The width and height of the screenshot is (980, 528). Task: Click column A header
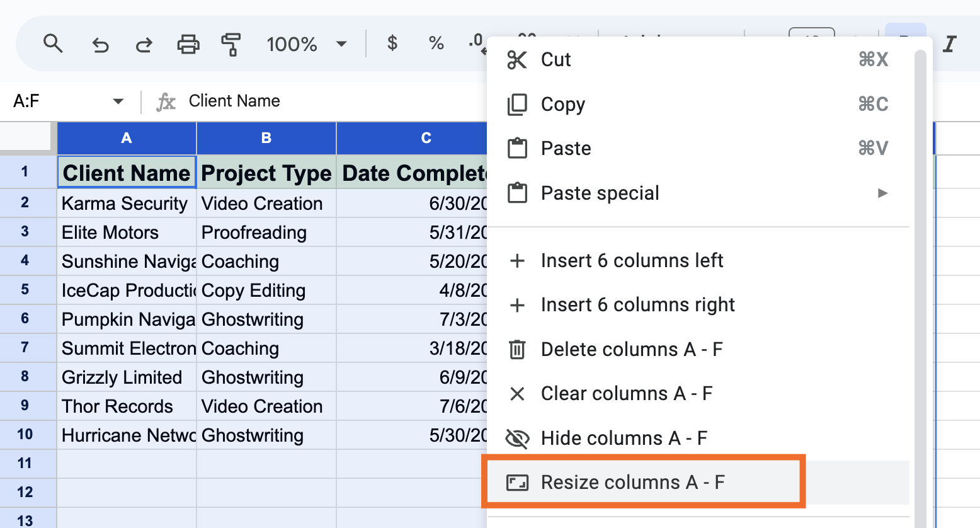127,138
